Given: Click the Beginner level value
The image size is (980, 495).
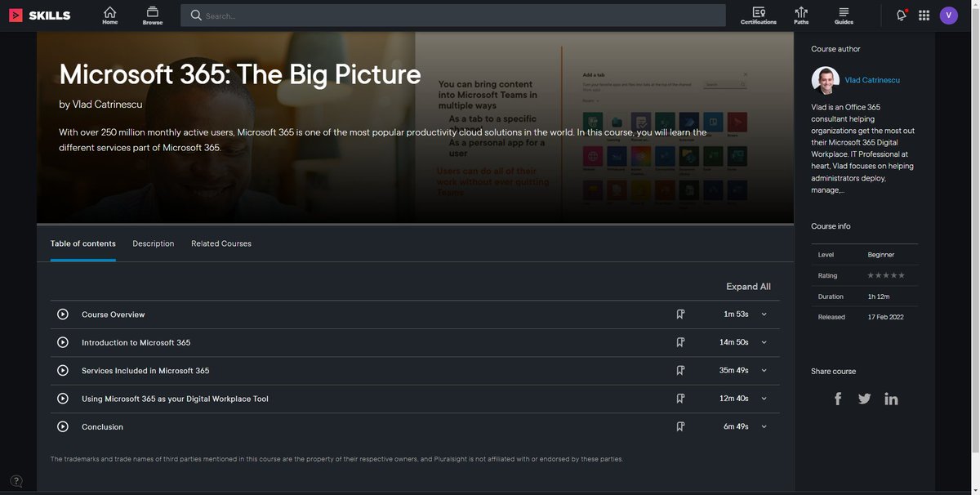Looking at the screenshot, I should (881, 255).
